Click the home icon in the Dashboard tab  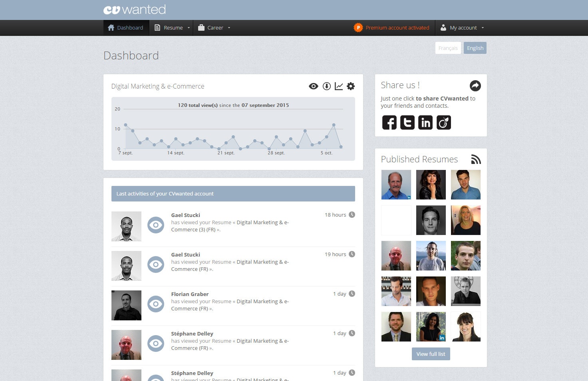click(111, 28)
